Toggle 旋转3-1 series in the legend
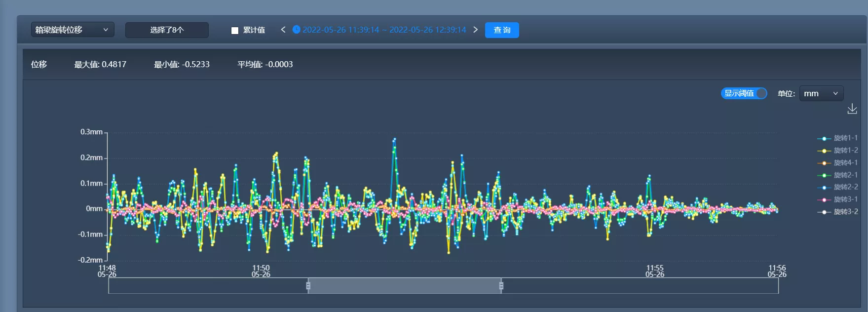This screenshot has width=868, height=312. 838,199
